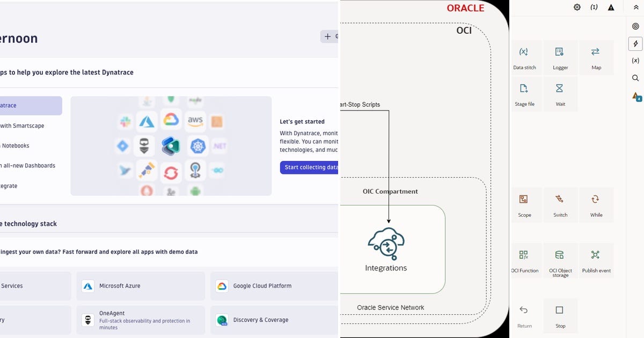This screenshot has width=644, height=338.
Task: Click the Start collecting data button
Action: (310, 167)
